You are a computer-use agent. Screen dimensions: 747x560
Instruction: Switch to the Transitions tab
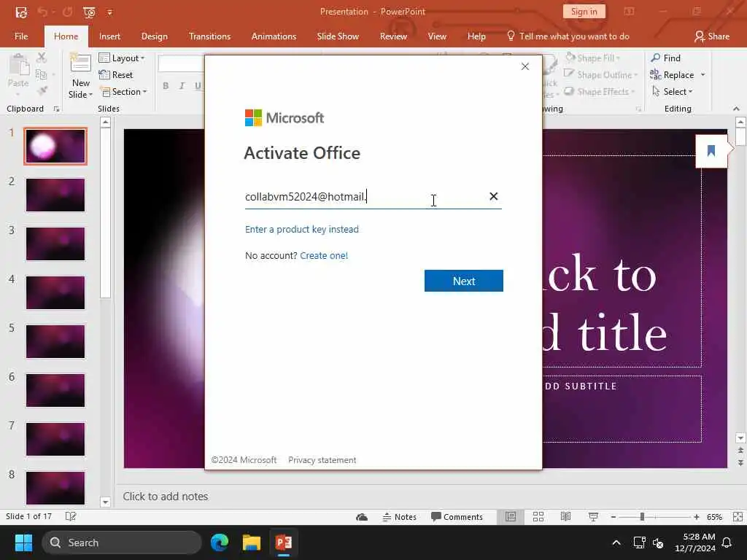tap(209, 36)
